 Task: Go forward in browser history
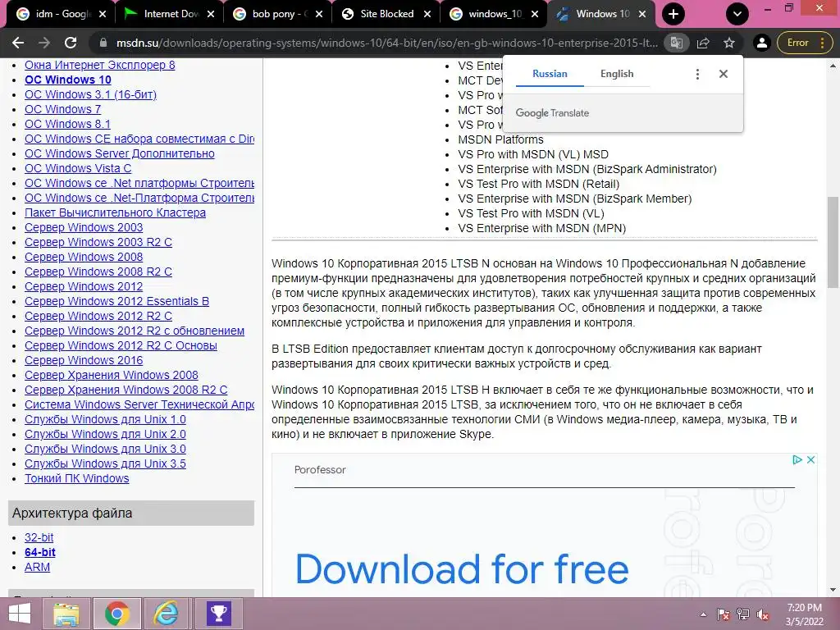tap(44, 43)
